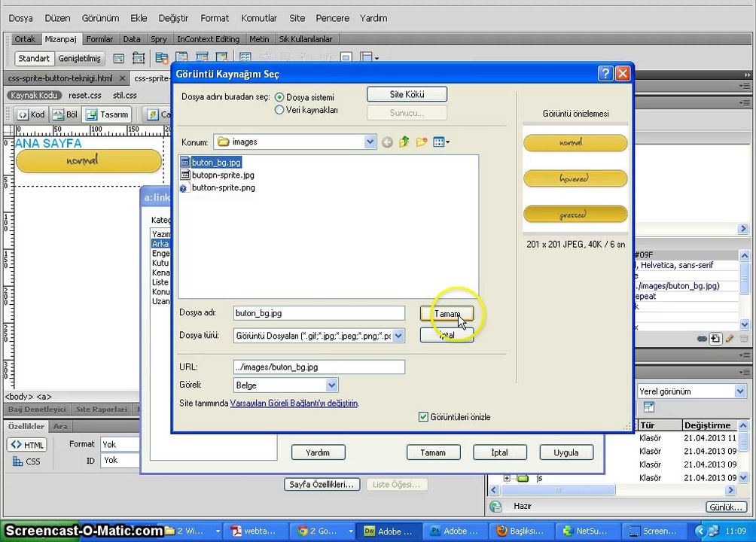Click the CSS properties toggle button
Screen dimensions: 756x542
[27, 461]
